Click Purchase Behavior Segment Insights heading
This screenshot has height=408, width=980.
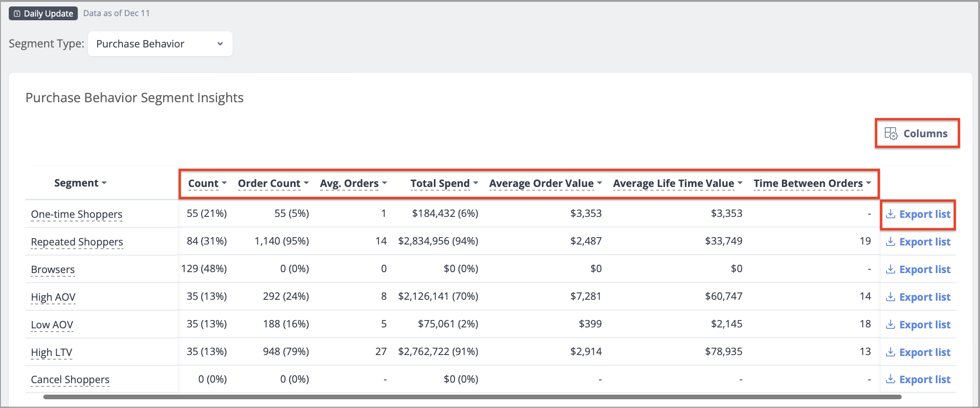[134, 98]
